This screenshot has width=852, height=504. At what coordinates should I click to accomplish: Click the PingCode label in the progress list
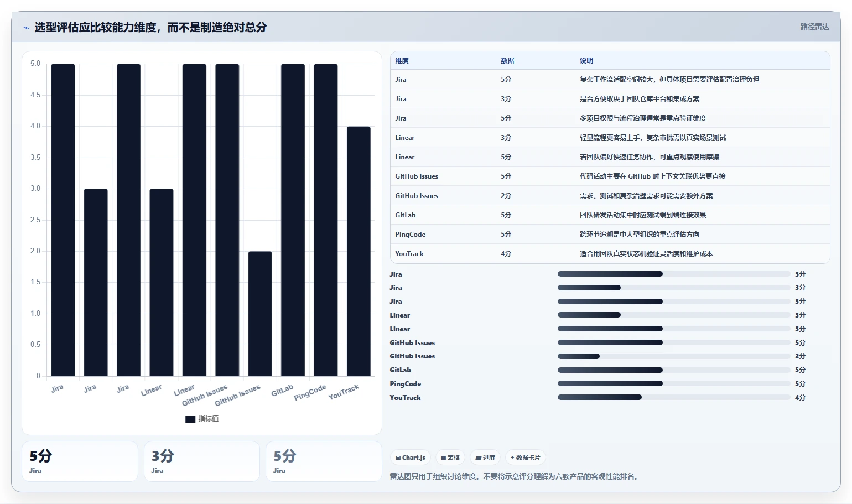(x=406, y=384)
